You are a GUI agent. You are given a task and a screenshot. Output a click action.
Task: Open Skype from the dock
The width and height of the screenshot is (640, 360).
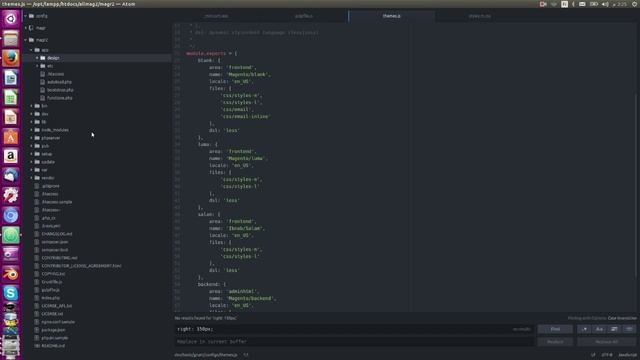11,293
